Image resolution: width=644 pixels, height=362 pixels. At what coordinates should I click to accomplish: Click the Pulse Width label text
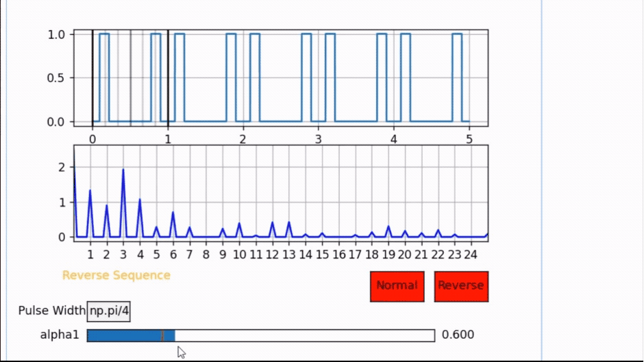(51, 311)
